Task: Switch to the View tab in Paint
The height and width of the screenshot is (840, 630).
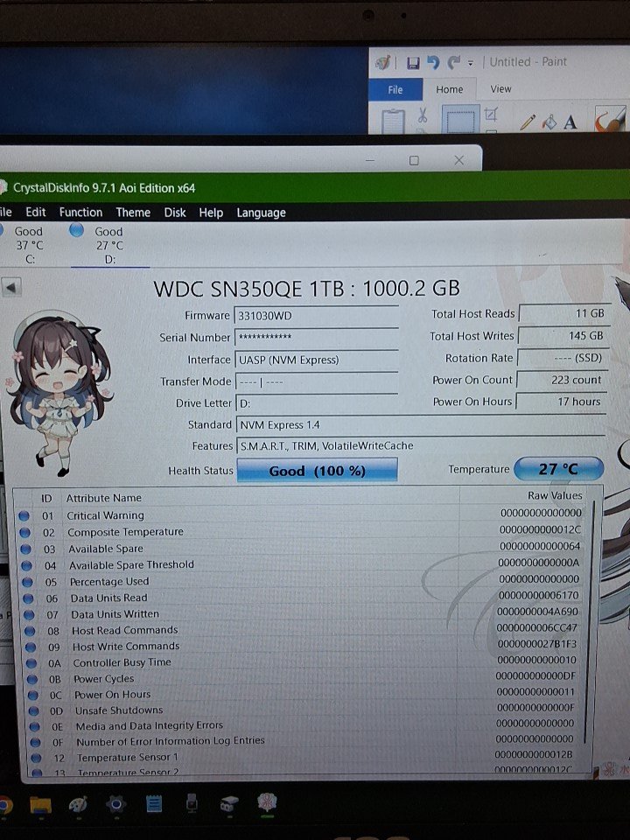Action: (x=500, y=89)
